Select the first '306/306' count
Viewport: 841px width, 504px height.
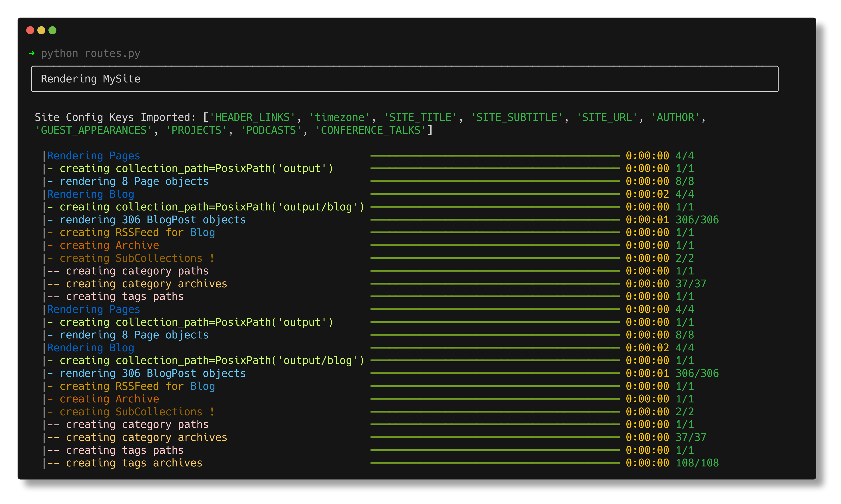697,220
